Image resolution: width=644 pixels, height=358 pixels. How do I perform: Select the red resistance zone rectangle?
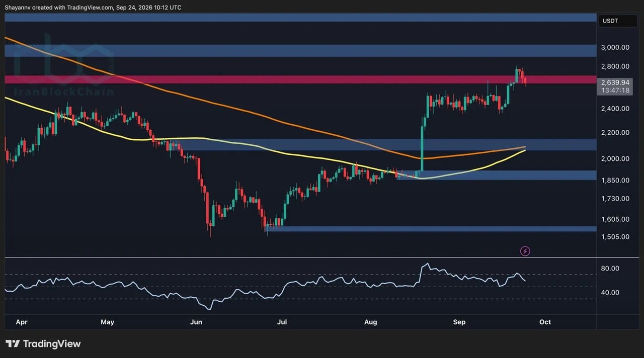click(x=300, y=79)
